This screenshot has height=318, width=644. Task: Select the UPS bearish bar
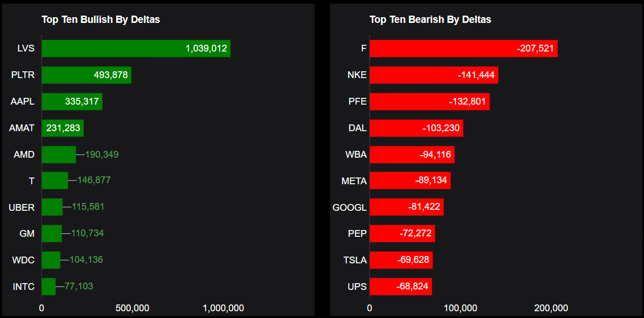coord(400,286)
